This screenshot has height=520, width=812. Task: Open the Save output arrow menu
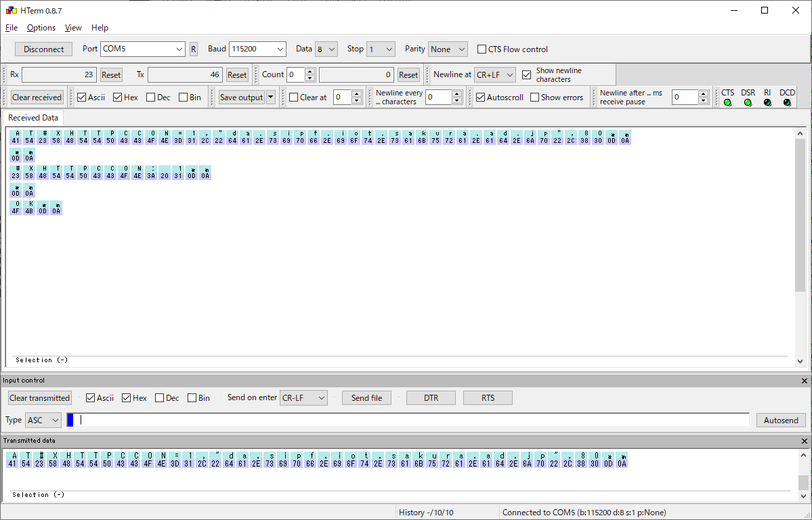271,97
